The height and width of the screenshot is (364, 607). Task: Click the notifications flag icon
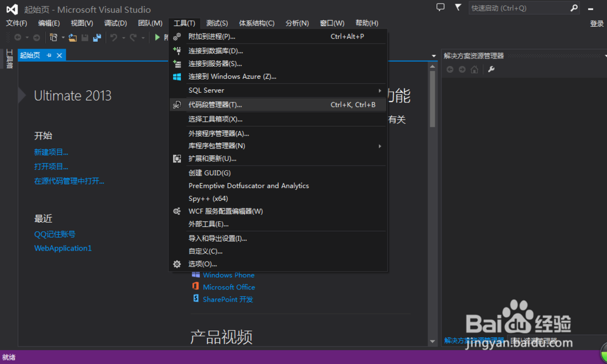tap(458, 7)
